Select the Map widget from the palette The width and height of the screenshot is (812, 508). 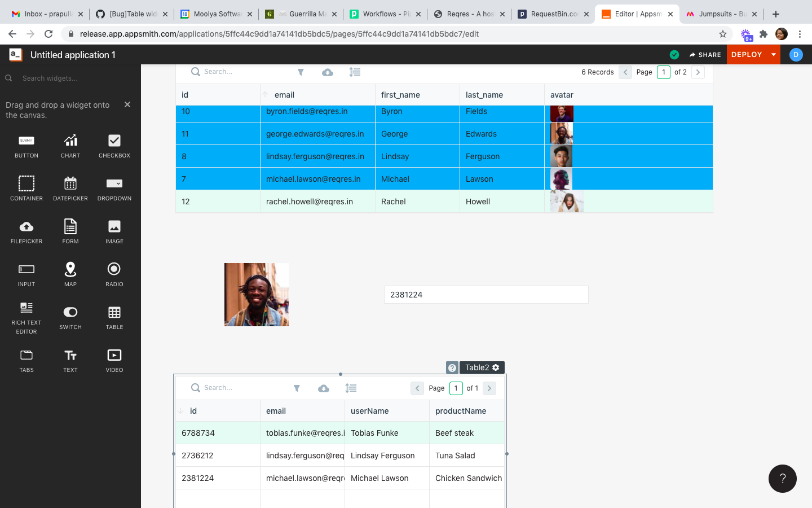pyautogui.click(x=70, y=275)
